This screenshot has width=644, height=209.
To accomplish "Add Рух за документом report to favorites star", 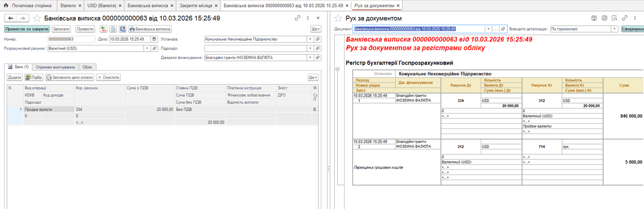I will point(338,18).
